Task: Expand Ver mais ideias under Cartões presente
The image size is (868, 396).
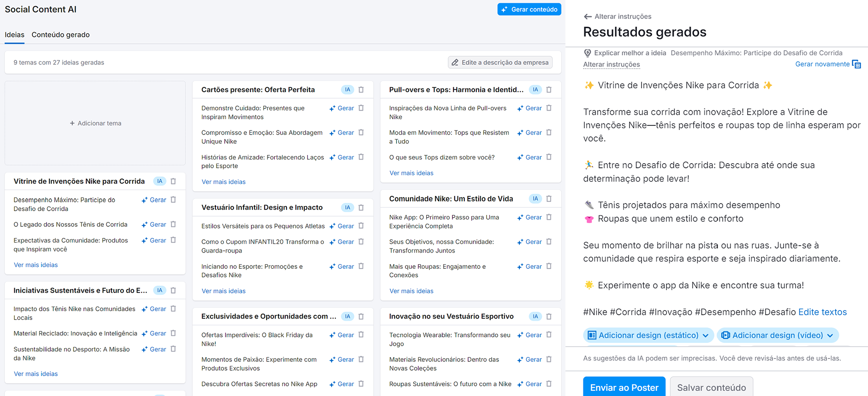Action: (223, 182)
